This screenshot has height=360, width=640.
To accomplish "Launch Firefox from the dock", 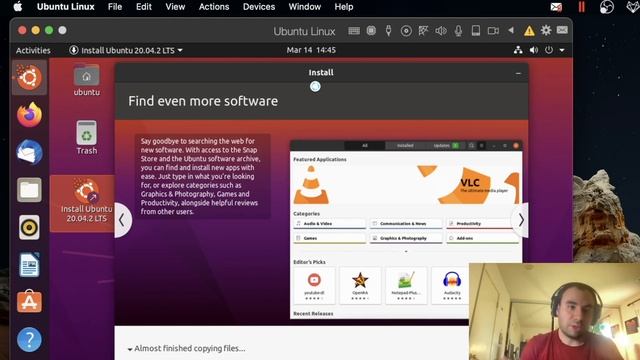I will (x=29, y=115).
